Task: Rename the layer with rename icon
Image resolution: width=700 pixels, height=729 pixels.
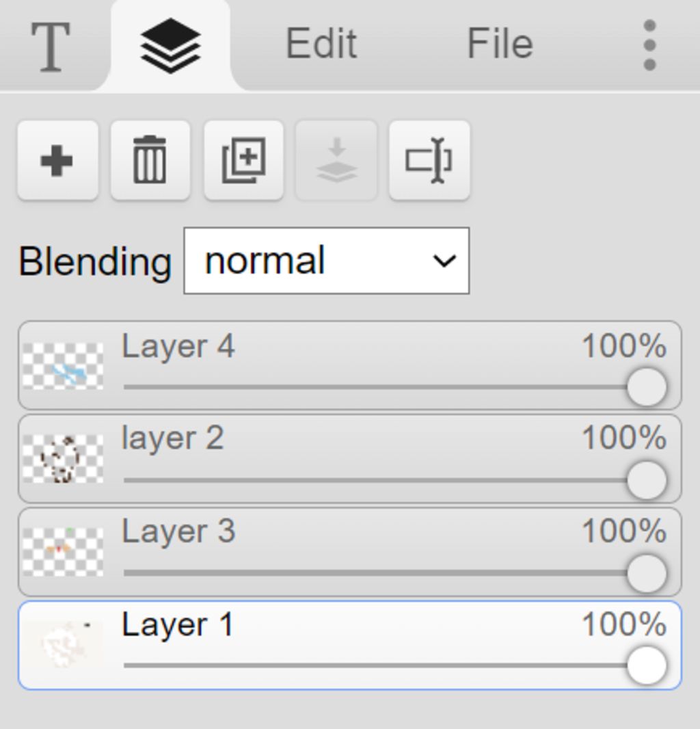Action: 429,161
